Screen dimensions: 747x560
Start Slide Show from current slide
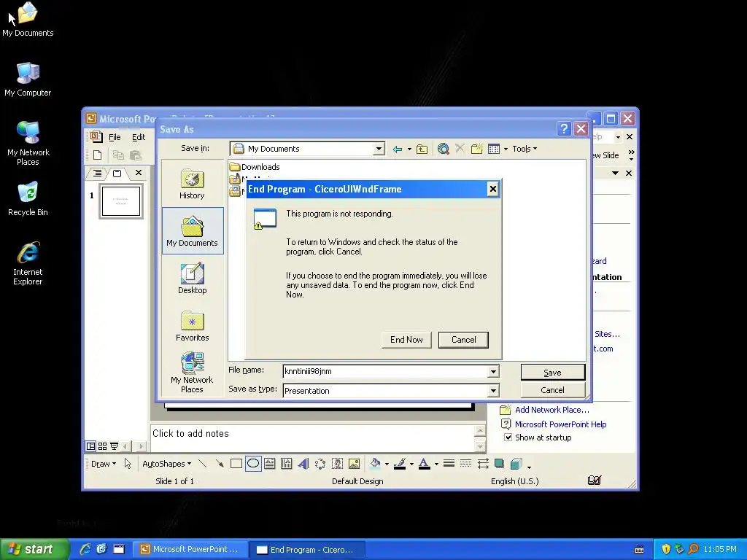point(115,446)
